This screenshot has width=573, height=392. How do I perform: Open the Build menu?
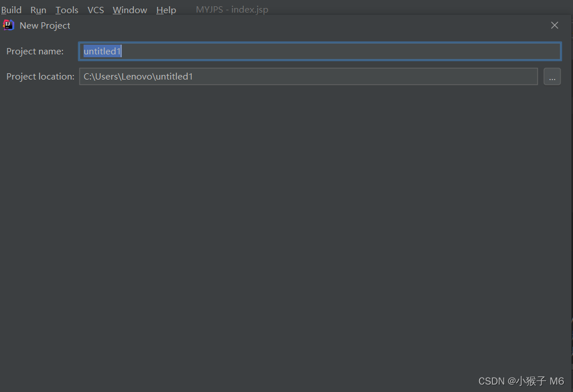tap(11, 10)
